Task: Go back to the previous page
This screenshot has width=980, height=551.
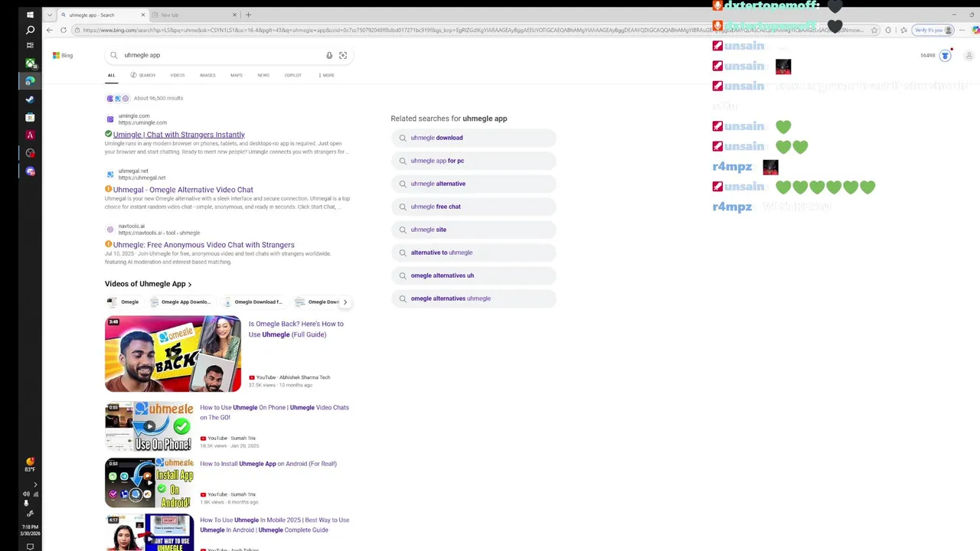Action: click(x=50, y=30)
